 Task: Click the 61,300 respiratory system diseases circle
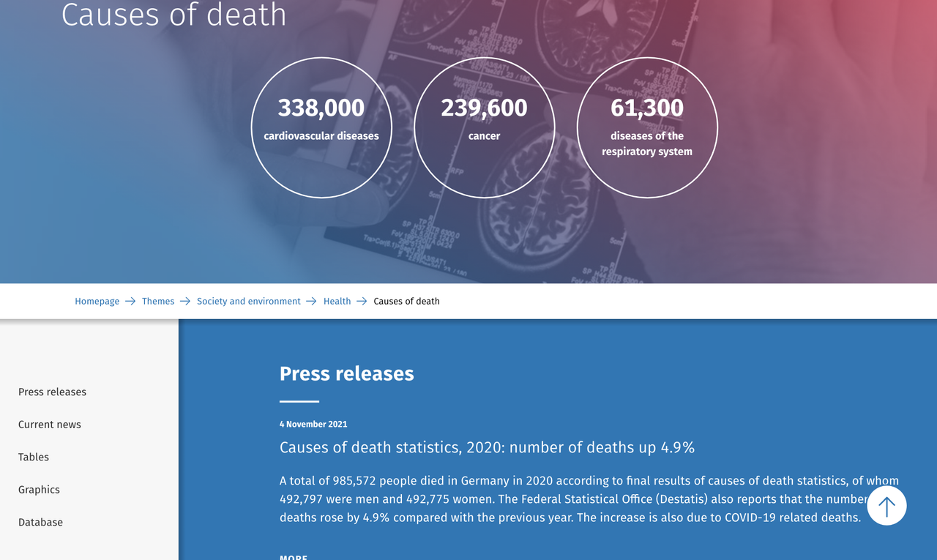click(647, 127)
